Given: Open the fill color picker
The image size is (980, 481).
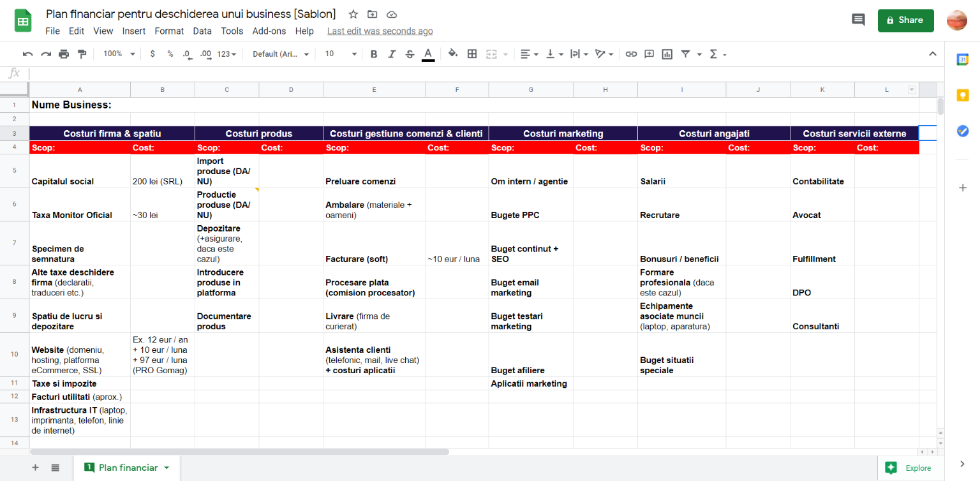Looking at the screenshot, I should tap(452, 54).
